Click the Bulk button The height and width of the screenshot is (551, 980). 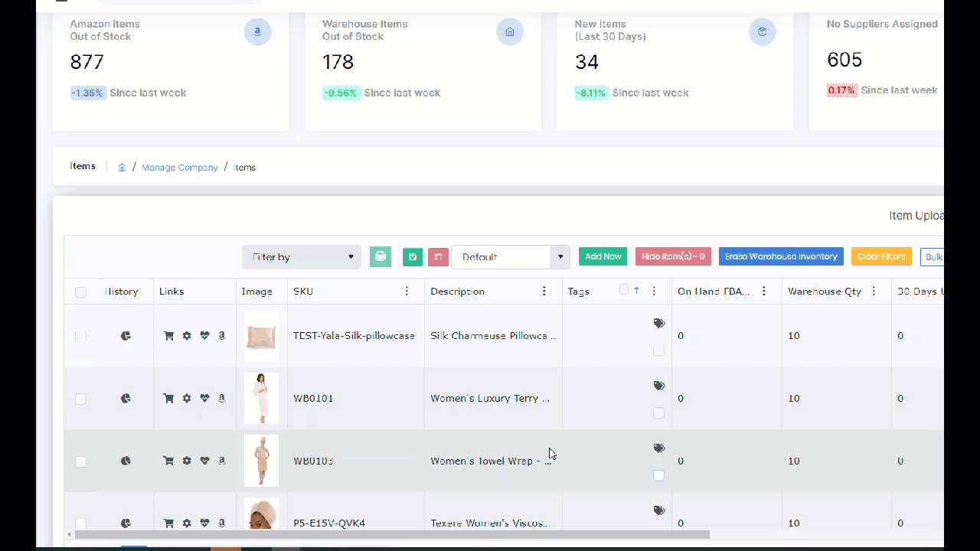pyautogui.click(x=933, y=257)
